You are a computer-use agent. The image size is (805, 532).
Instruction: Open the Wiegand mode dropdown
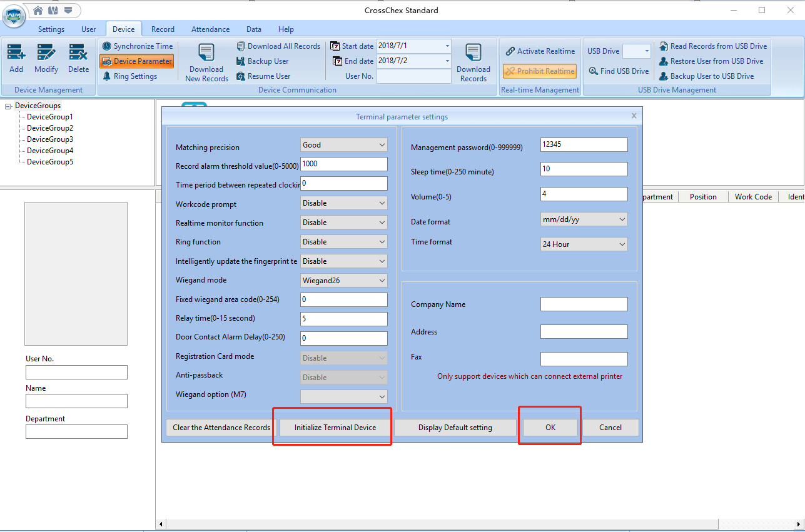click(x=343, y=281)
